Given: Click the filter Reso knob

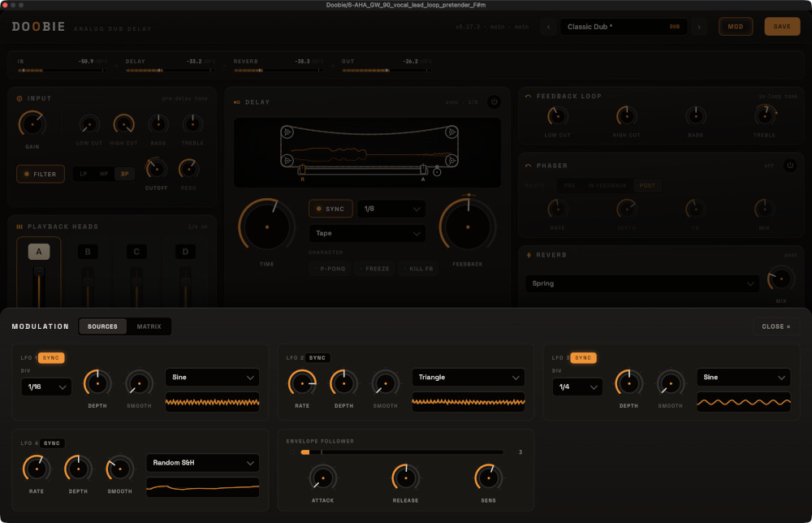Looking at the screenshot, I should coord(188,169).
